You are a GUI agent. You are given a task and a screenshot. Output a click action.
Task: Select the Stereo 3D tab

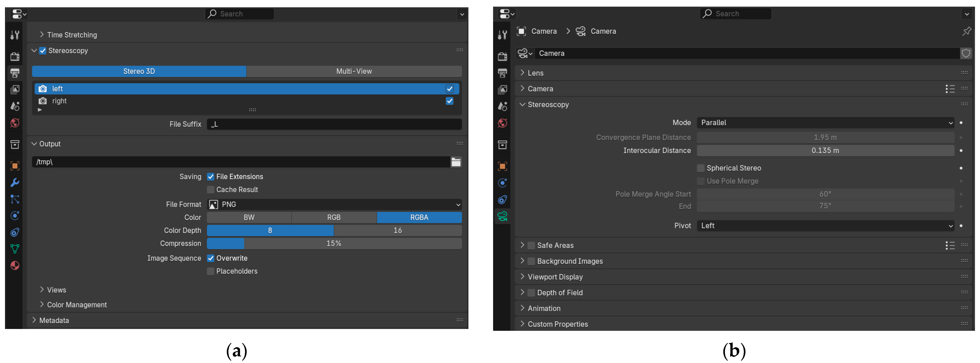[139, 71]
